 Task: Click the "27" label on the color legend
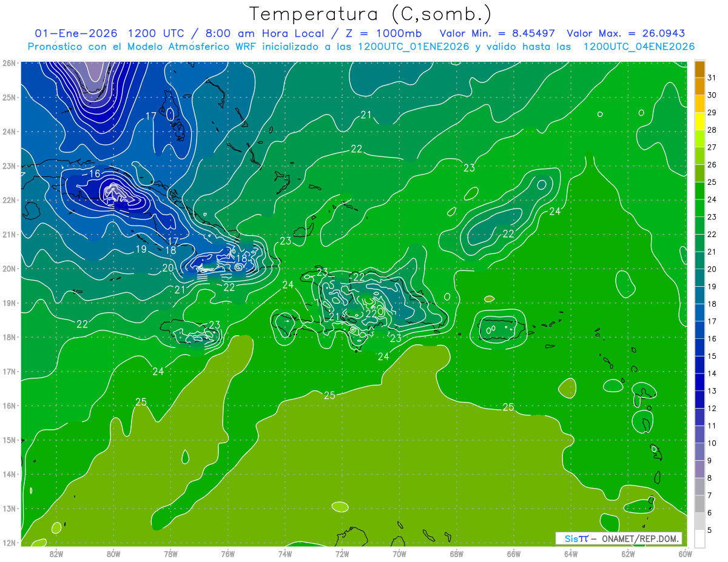[x=712, y=147]
